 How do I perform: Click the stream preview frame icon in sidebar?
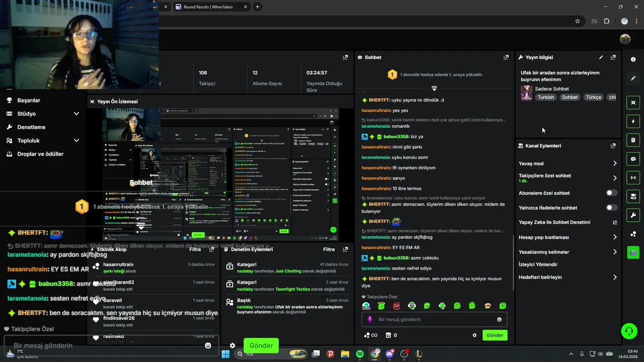633,103
